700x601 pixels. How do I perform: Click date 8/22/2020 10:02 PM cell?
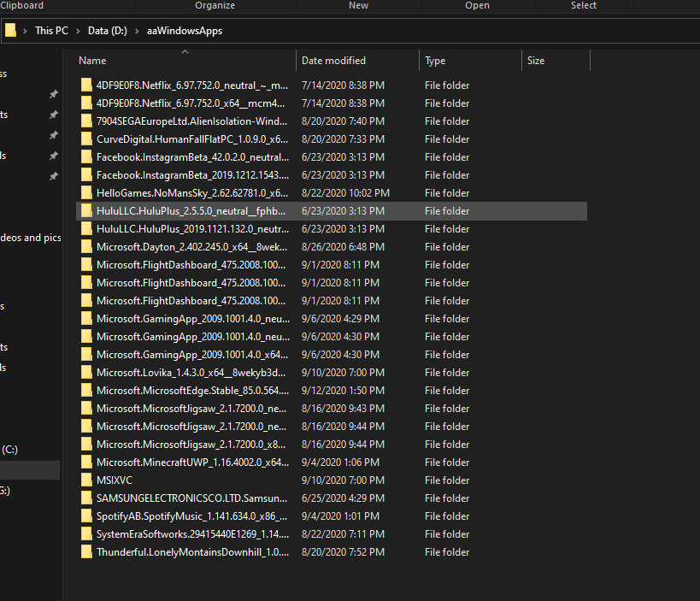point(345,193)
